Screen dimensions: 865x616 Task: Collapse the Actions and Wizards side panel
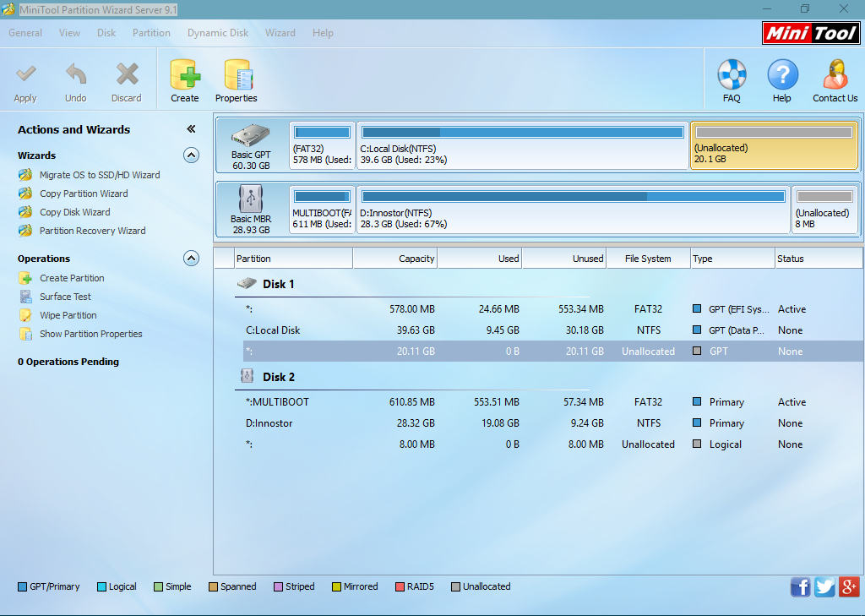(x=191, y=129)
